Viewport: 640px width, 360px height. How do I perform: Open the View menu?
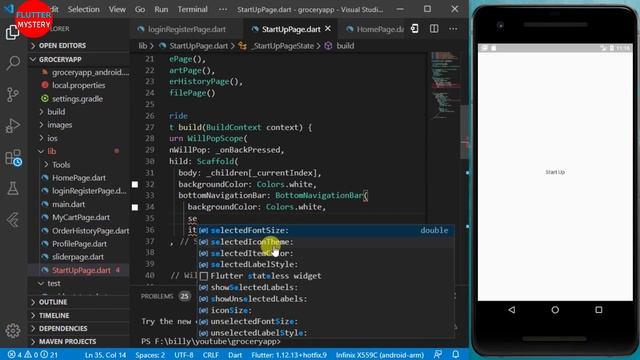point(117,9)
